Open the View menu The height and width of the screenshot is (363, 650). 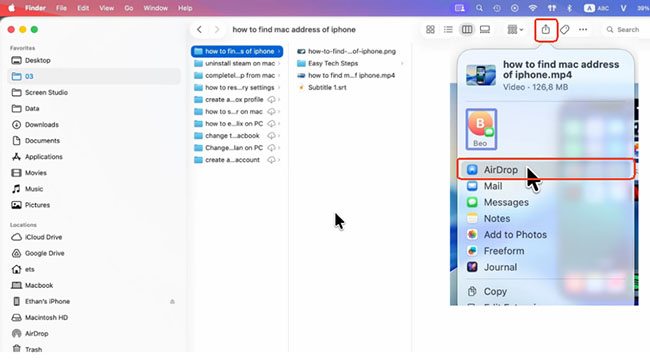pyautogui.click(x=107, y=8)
